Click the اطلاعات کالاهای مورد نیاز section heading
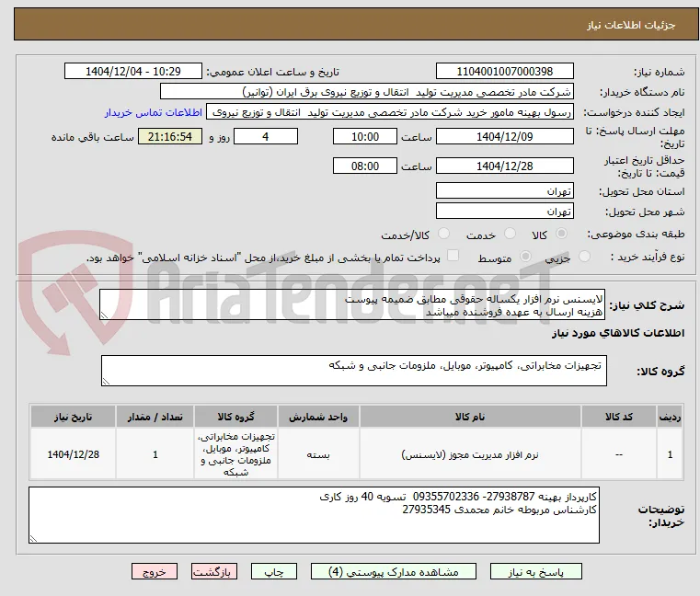The image size is (700, 596). tap(618, 334)
